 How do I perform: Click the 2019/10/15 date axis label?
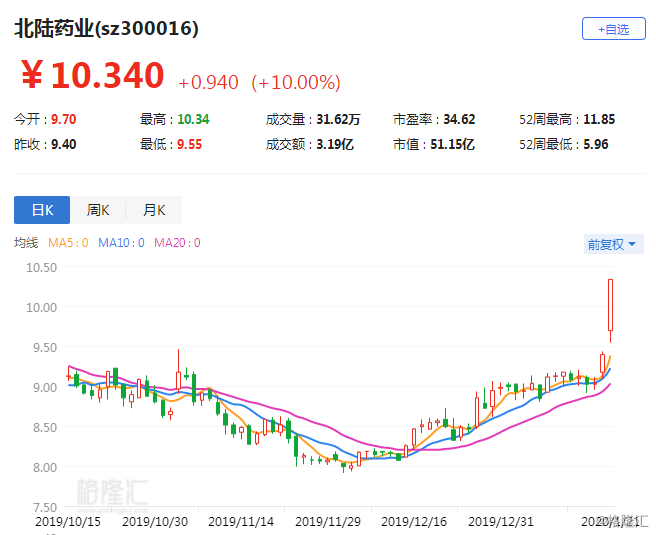(68, 522)
